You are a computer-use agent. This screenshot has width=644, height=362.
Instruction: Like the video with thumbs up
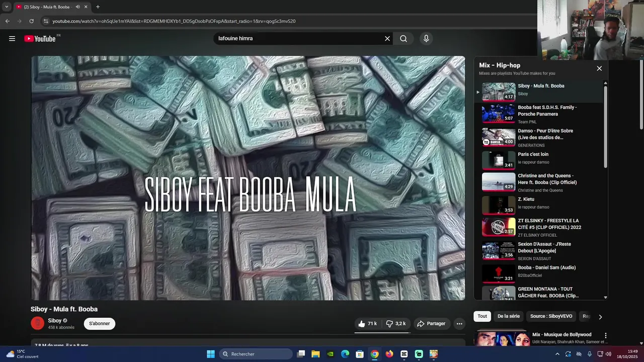pyautogui.click(x=367, y=324)
